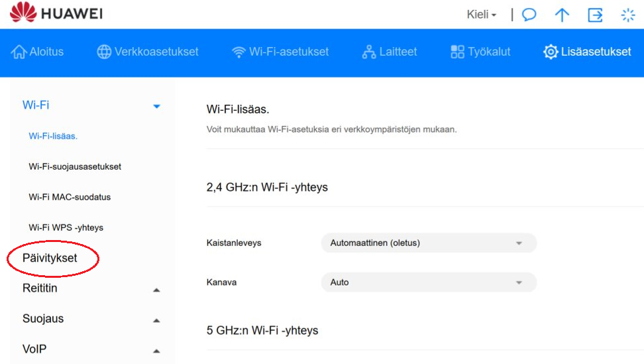Open the Työkalut tab
This screenshot has height=364, width=644.
(x=480, y=52)
